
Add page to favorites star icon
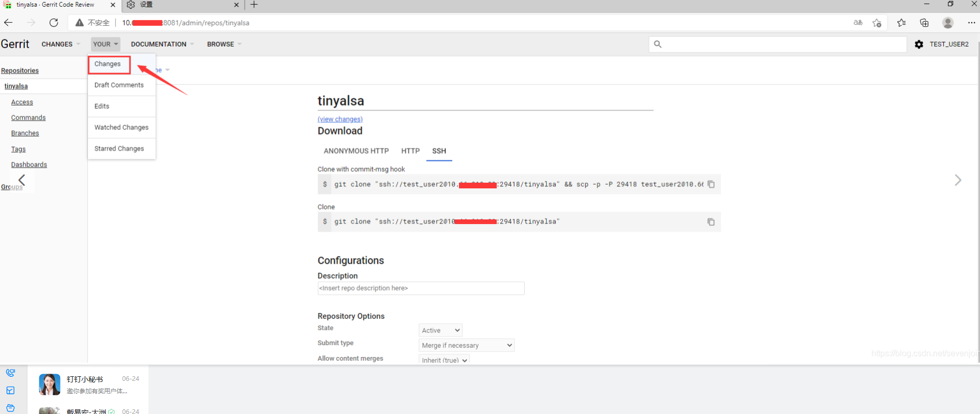click(x=877, y=23)
